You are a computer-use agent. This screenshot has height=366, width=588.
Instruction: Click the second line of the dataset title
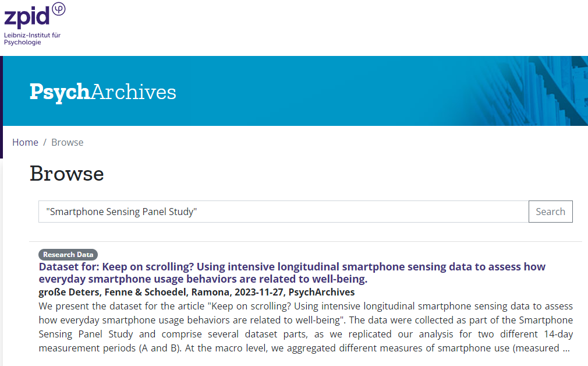pos(203,279)
